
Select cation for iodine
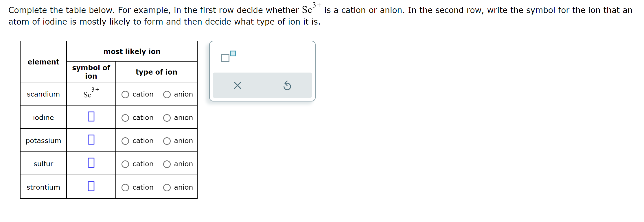pos(125,118)
